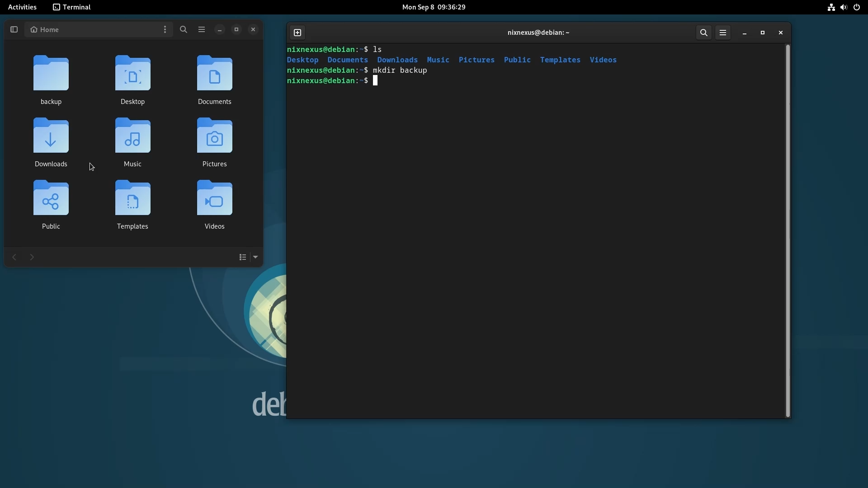
Task: Open the Files hamburger menu
Action: (x=202, y=30)
